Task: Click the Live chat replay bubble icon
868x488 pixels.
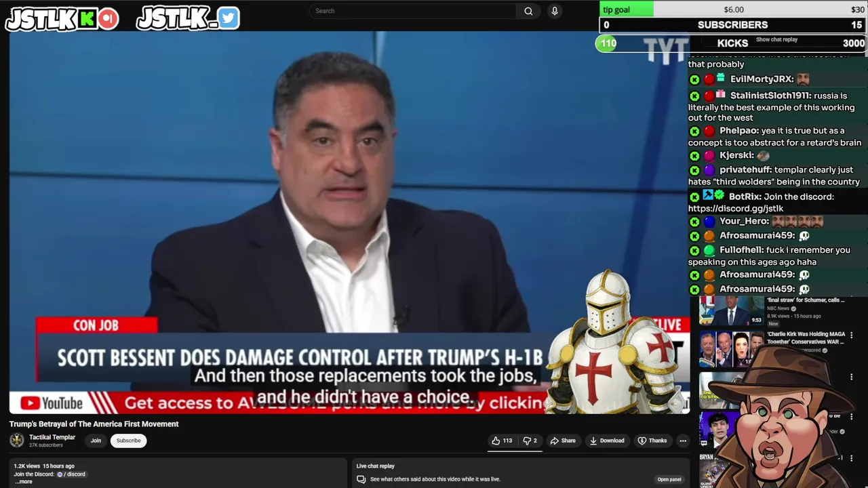Action: pyautogui.click(x=361, y=479)
